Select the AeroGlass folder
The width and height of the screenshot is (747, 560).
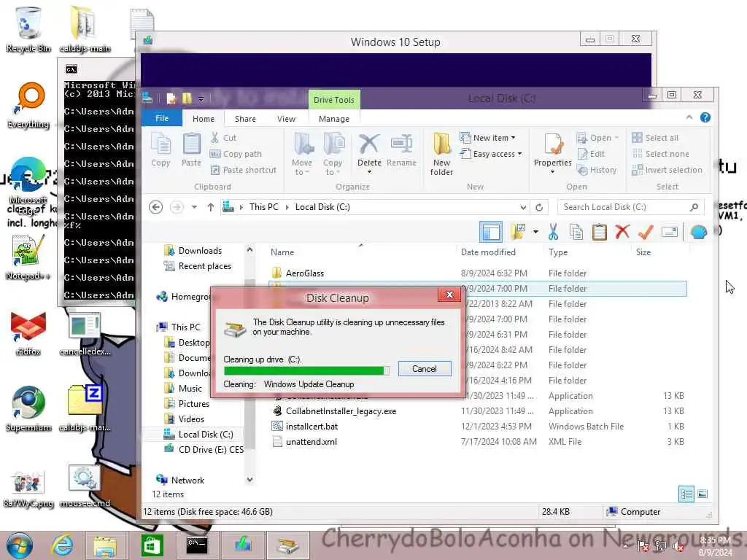pyautogui.click(x=305, y=273)
